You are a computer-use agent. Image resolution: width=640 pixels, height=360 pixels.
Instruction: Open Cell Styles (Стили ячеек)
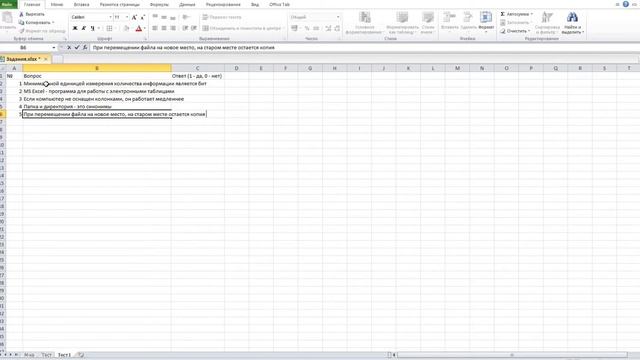point(428,23)
